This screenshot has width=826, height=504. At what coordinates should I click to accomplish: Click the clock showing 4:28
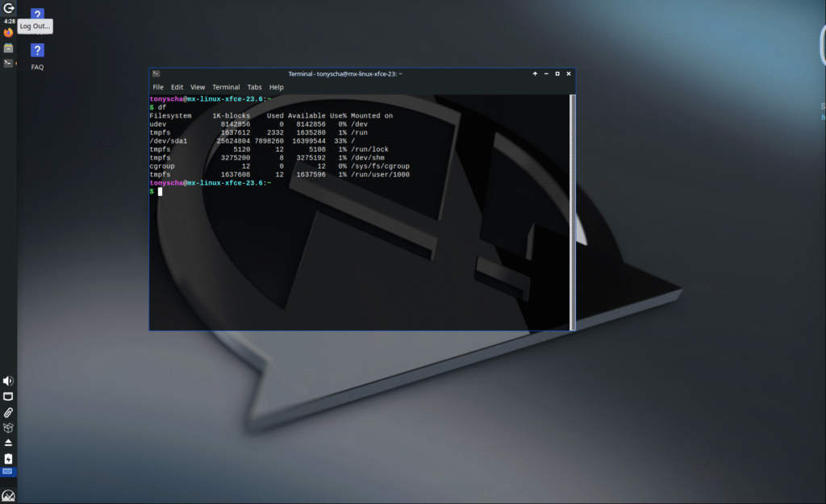(x=9, y=21)
